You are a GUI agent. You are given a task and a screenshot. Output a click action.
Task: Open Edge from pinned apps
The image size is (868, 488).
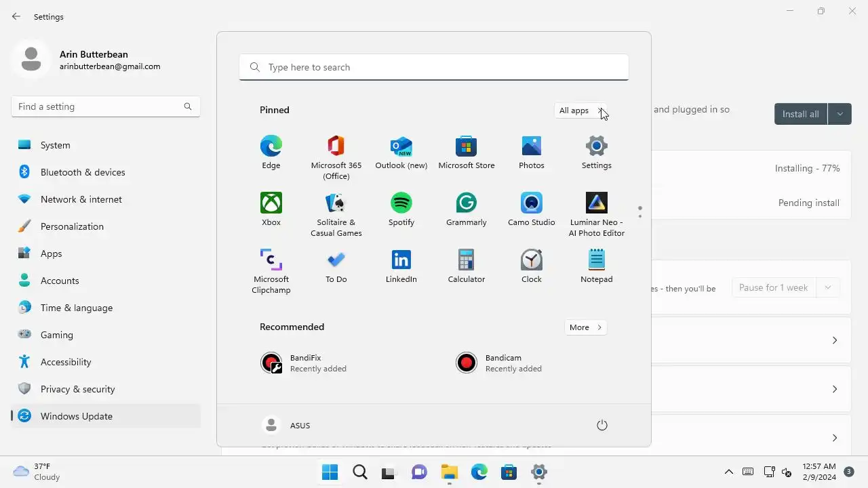271,152
